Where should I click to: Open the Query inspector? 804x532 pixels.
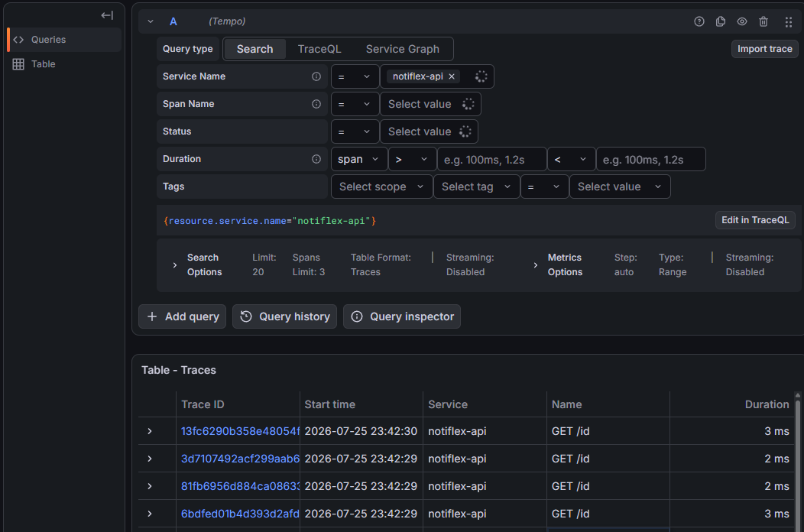point(402,316)
